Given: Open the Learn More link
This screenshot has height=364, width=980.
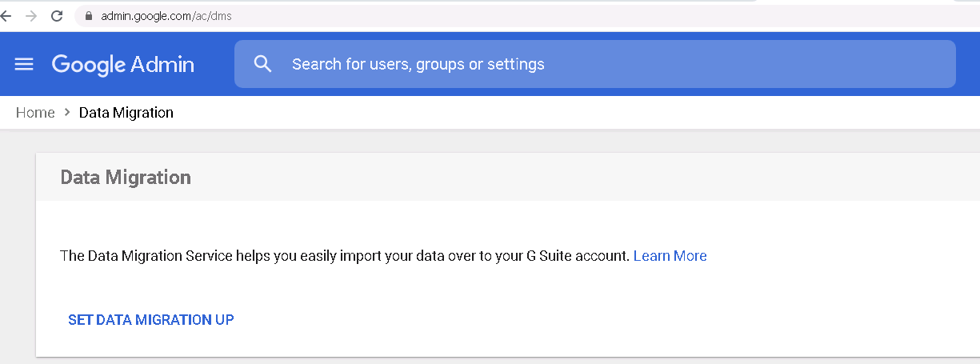Looking at the screenshot, I should (670, 256).
